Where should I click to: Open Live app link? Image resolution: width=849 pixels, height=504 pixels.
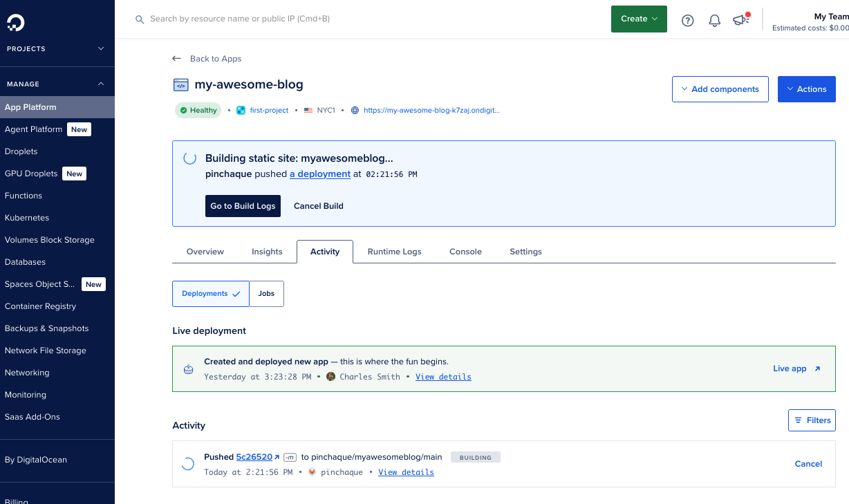click(796, 368)
